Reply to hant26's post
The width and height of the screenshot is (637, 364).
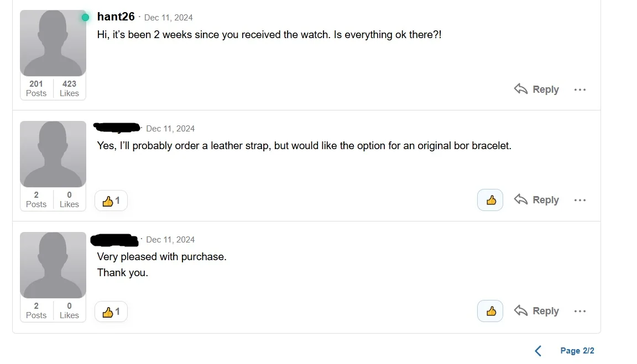536,89
